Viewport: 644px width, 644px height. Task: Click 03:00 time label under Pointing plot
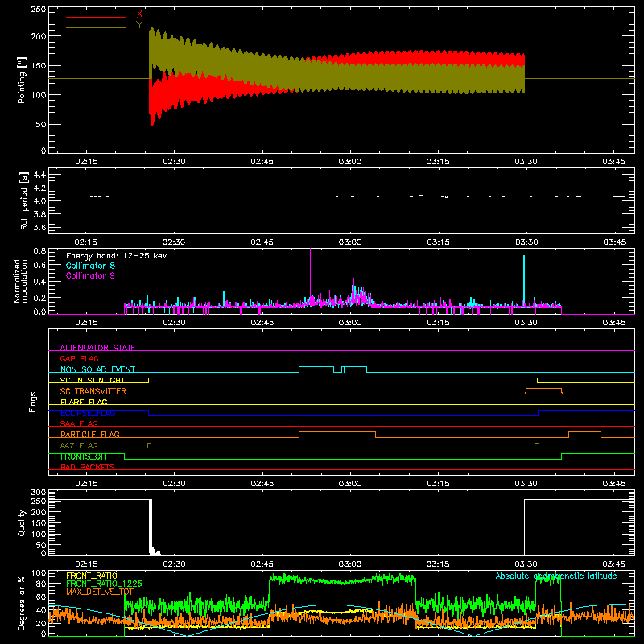(x=350, y=162)
